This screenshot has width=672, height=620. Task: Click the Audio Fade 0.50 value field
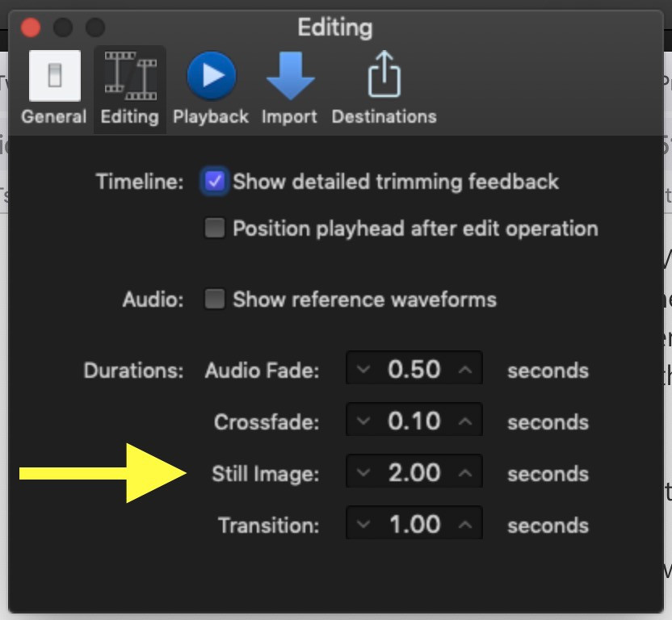tap(414, 371)
